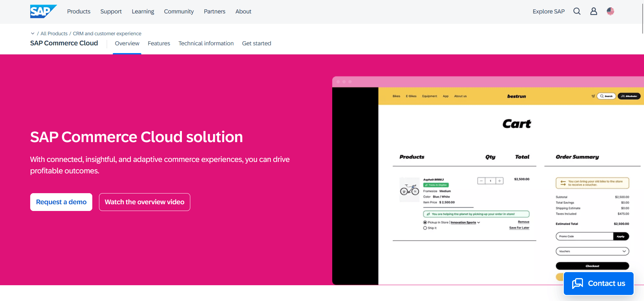Click Watch the overview video button
This screenshot has width=644, height=301.
pos(145,202)
